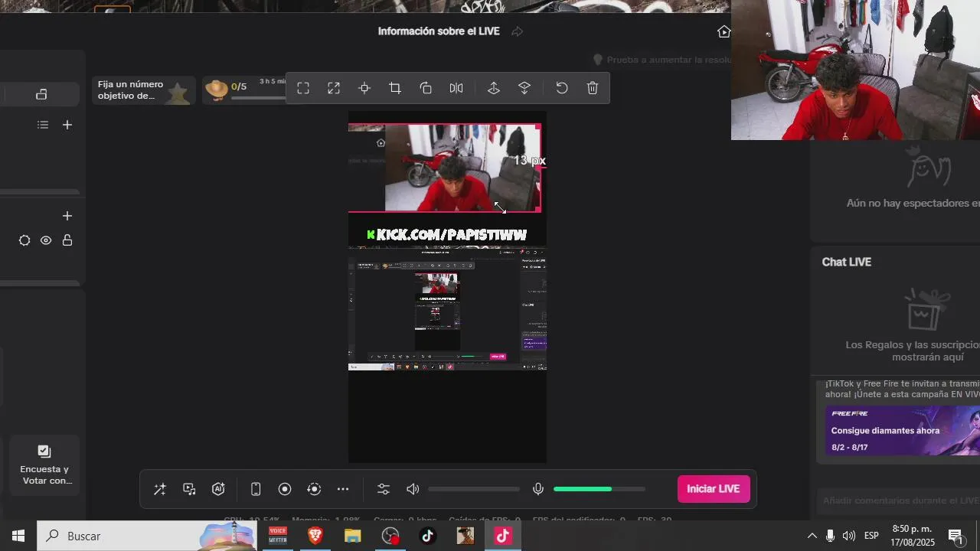Open the audio mixer settings sliders icon
Image resolution: width=980 pixels, height=551 pixels.
tap(384, 489)
